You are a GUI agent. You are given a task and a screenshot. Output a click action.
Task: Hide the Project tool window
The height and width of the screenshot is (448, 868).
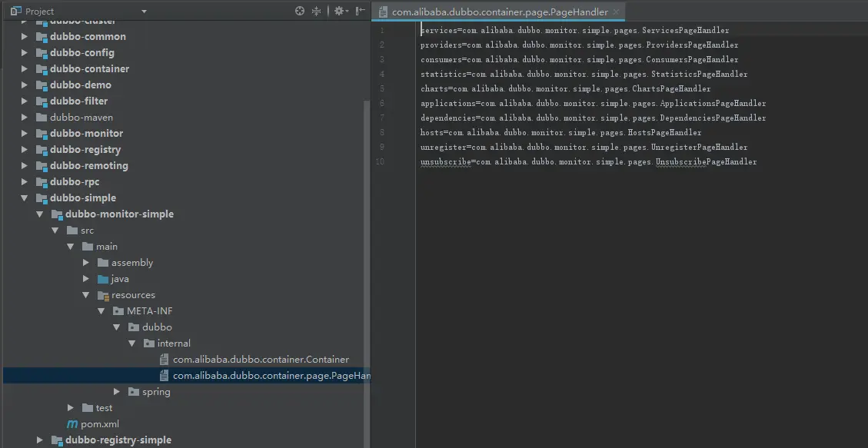click(x=361, y=11)
